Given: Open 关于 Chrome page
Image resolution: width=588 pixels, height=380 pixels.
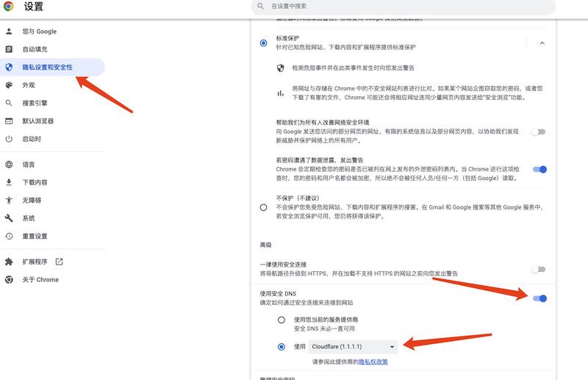Looking at the screenshot, I should 52,279.
